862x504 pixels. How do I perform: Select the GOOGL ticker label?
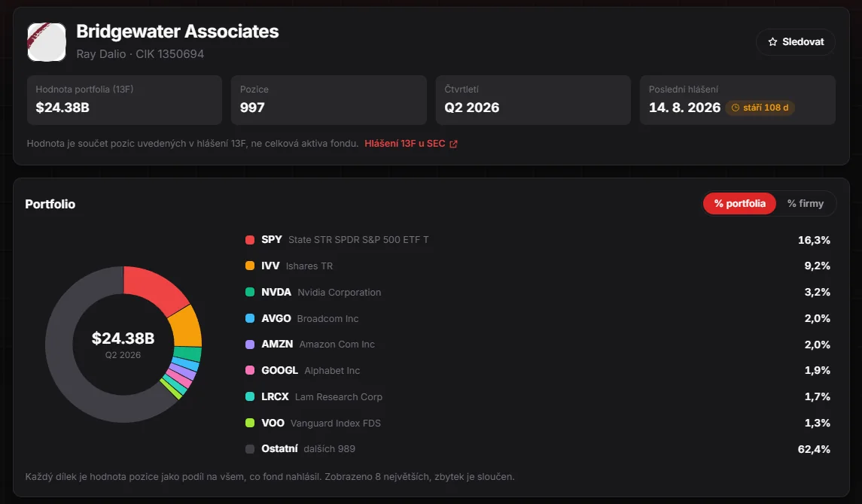click(279, 371)
